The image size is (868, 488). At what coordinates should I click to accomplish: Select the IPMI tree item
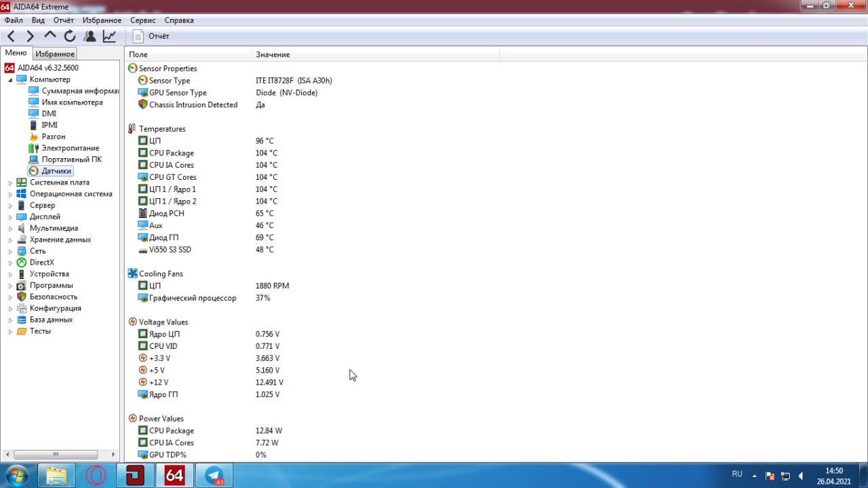50,126
